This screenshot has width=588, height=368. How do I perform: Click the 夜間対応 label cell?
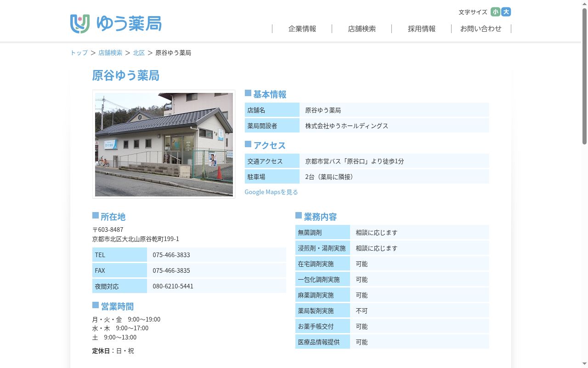coord(119,286)
